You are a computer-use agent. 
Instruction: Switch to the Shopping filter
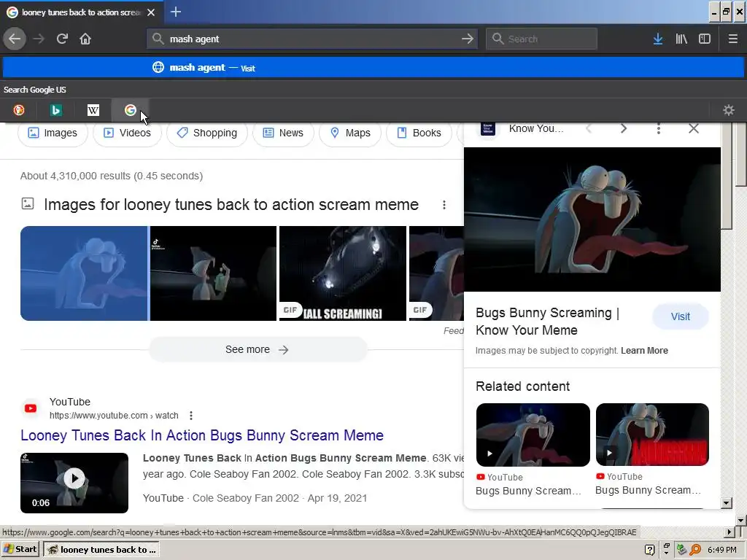[x=206, y=133]
